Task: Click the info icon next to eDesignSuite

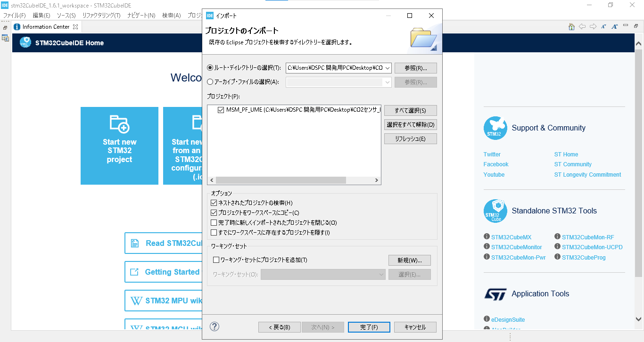Action: [487, 319]
